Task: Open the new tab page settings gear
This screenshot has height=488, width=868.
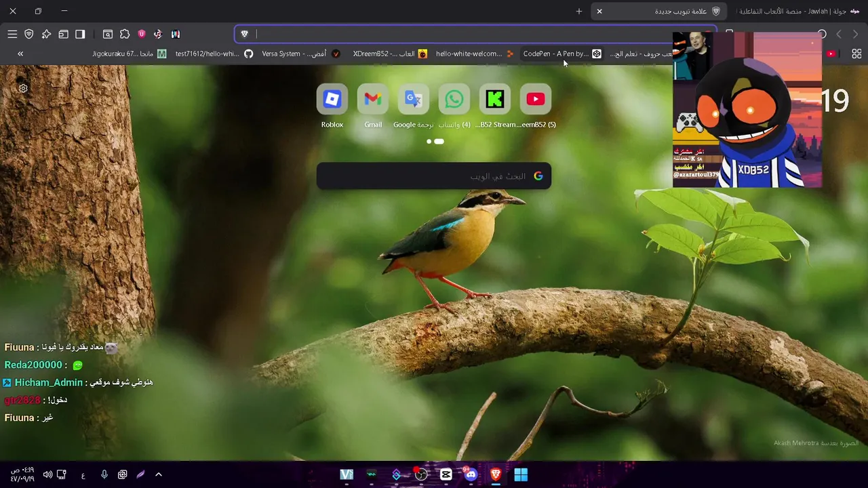Action: pos(23,88)
